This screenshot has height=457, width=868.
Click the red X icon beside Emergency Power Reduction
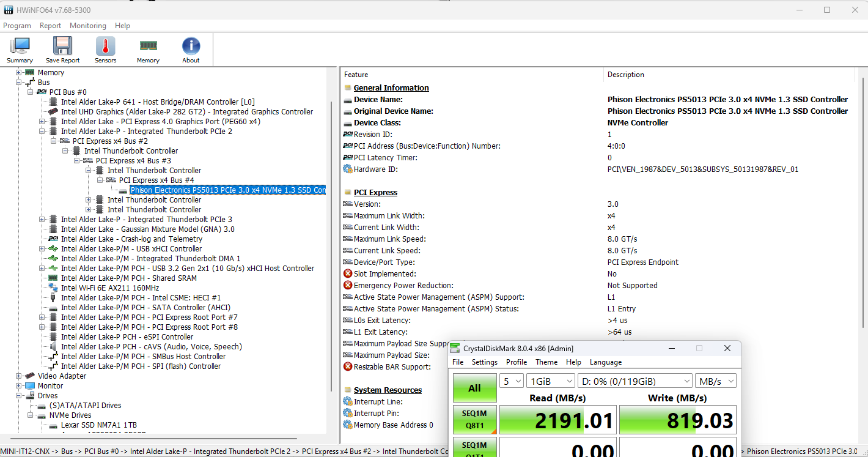click(x=348, y=286)
